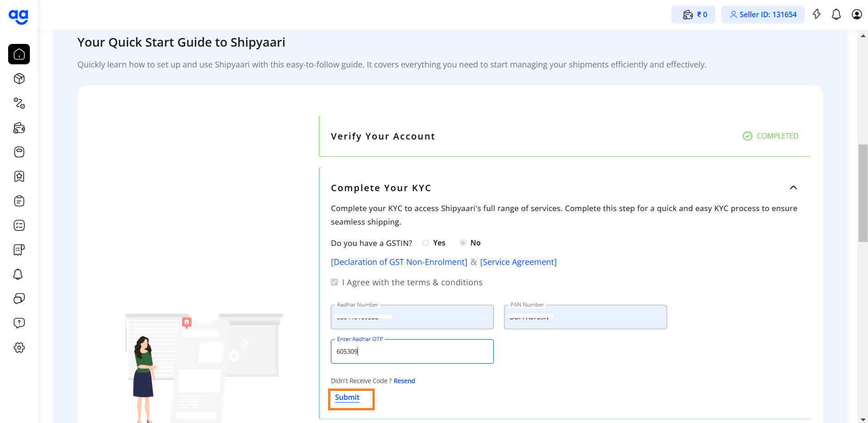Click the 'Didn't Receive Code ?' text
The height and width of the screenshot is (423, 868).
click(x=361, y=381)
